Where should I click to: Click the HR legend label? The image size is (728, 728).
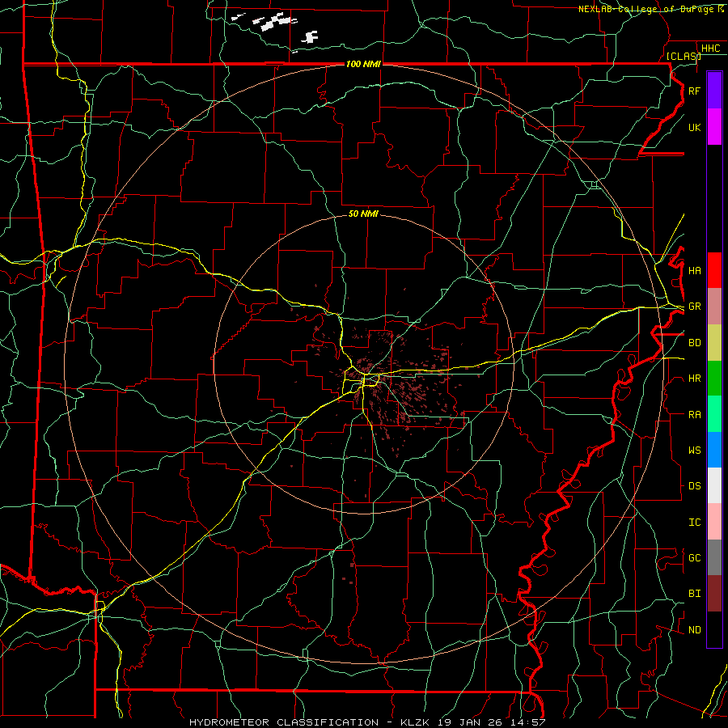[694, 379]
